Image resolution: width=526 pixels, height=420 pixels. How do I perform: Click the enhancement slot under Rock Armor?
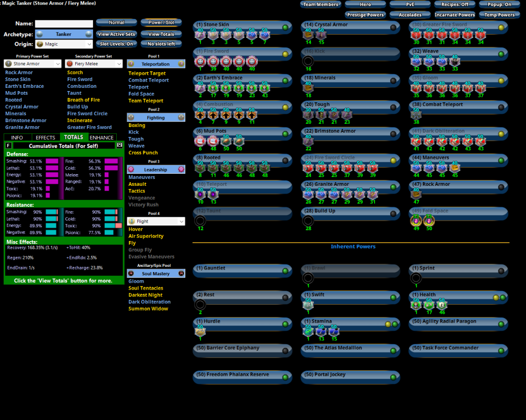pos(416,194)
